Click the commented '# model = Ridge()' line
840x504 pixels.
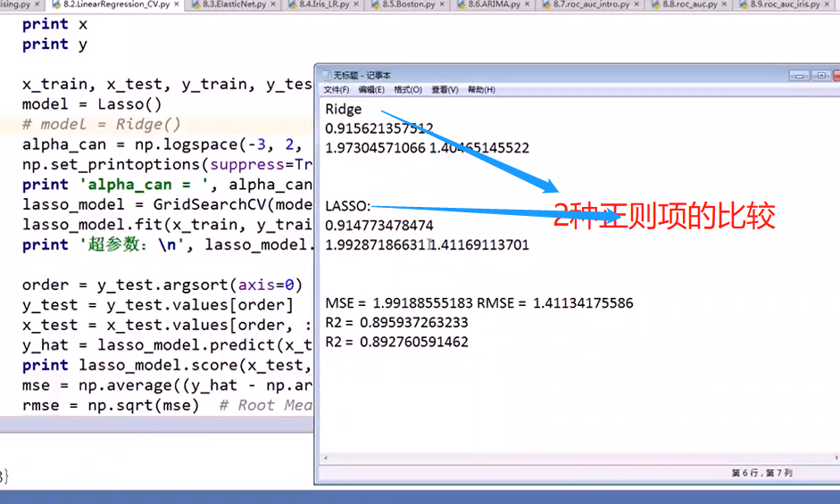[x=101, y=124]
